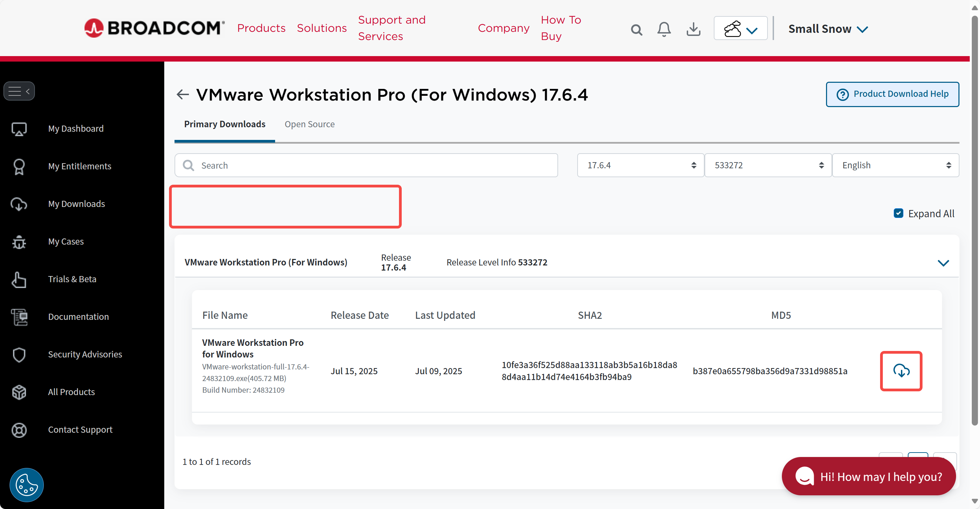The width and height of the screenshot is (980, 509).
Task: Click the Contact Support lifebuoy icon
Action: [x=19, y=430]
